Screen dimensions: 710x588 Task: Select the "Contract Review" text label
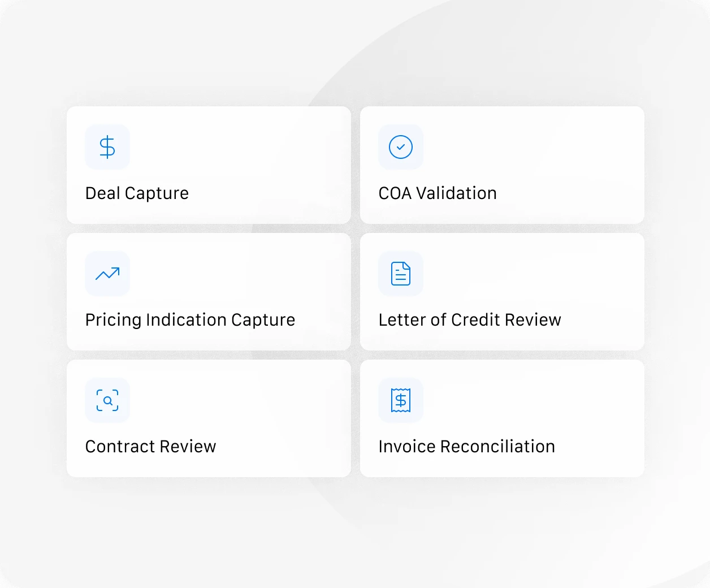[x=150, y=447]
